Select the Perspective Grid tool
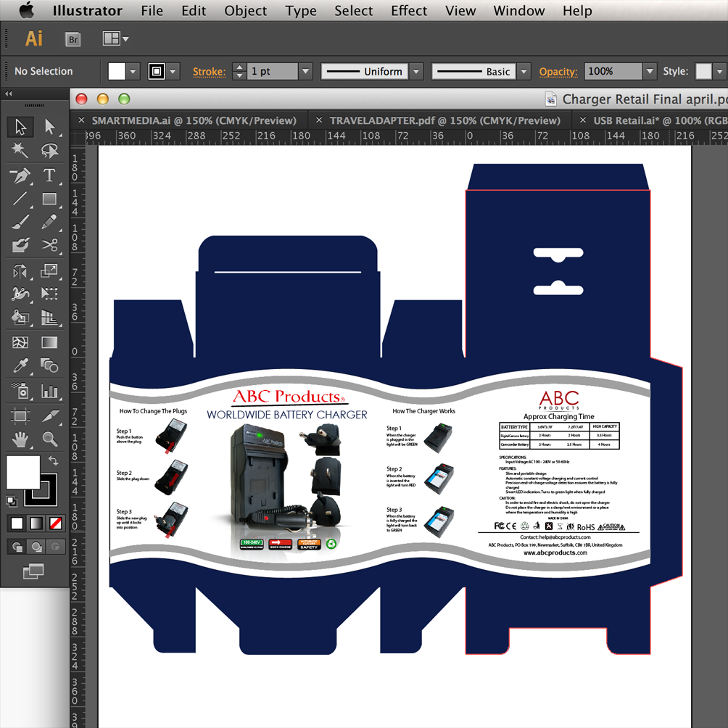The width and height of the screenshot is (728, 728). coord(50,317)
